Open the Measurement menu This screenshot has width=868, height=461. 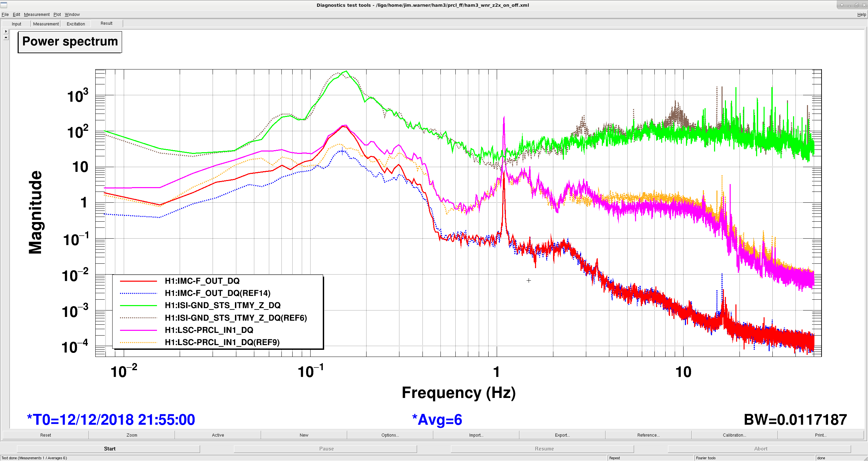click(37, 15)
